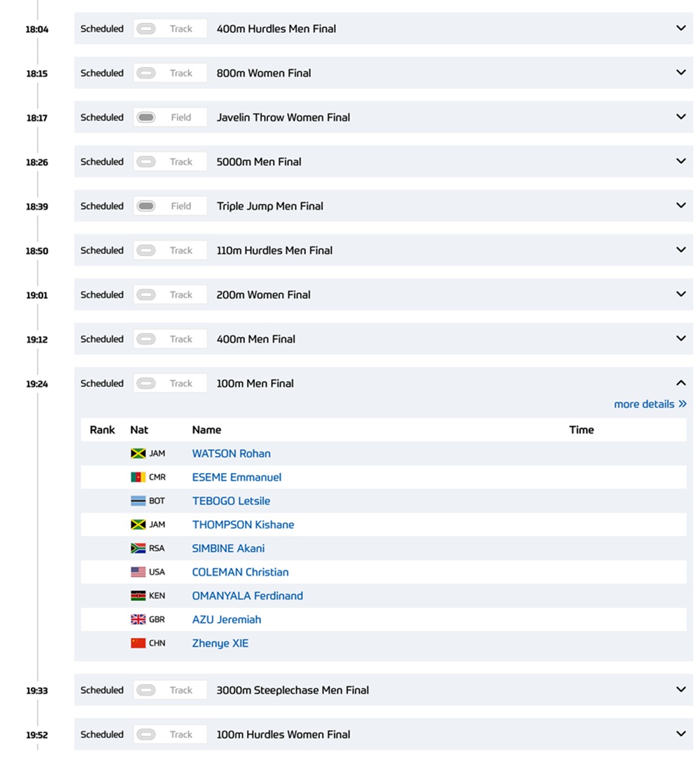Open OMANYALA Ferdinand athlete link
The image size is (700, 764).
247,596
